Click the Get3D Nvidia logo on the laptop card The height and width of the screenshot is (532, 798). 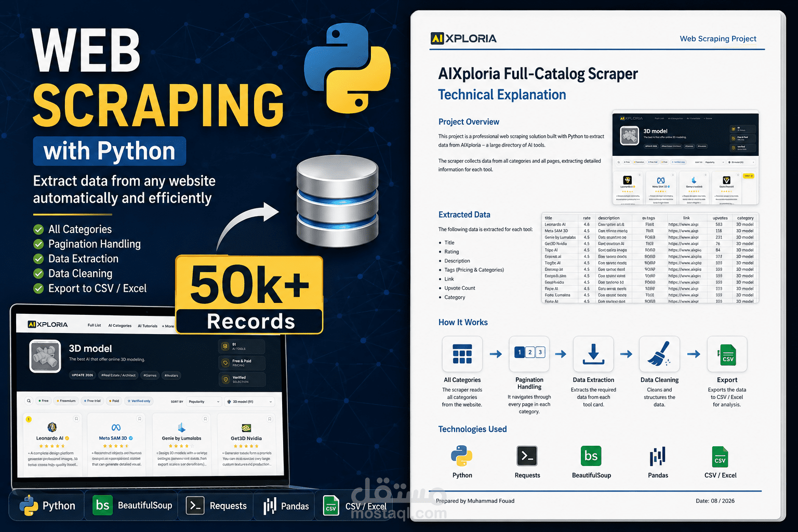(x=246, y=428)
